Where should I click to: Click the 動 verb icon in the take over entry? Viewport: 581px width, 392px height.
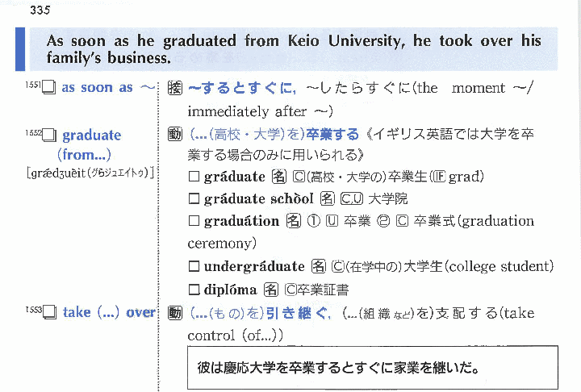[175, 313]
